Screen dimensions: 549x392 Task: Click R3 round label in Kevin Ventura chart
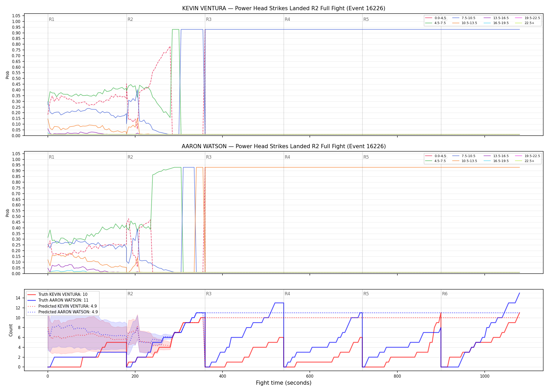tap(209, 19)
